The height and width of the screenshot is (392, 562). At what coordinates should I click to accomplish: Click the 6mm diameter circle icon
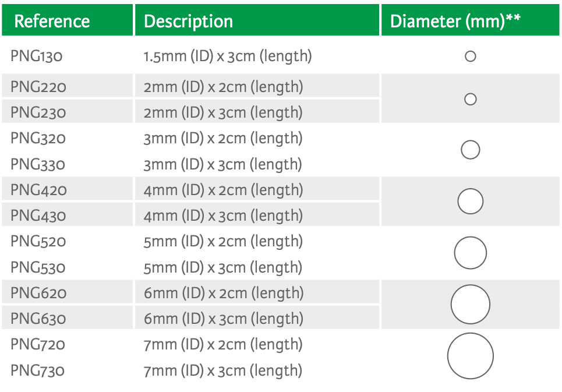coord(471,305)
